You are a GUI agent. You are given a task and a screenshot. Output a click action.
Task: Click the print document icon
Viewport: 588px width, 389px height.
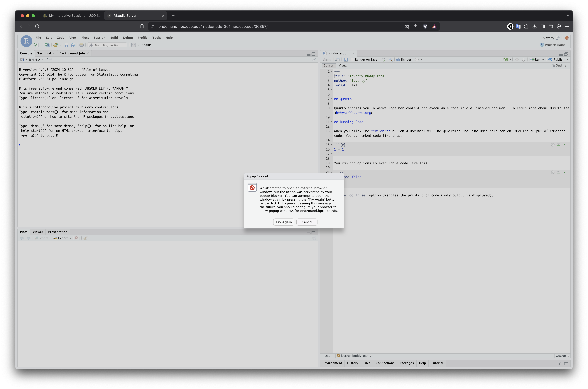[81, 45]
